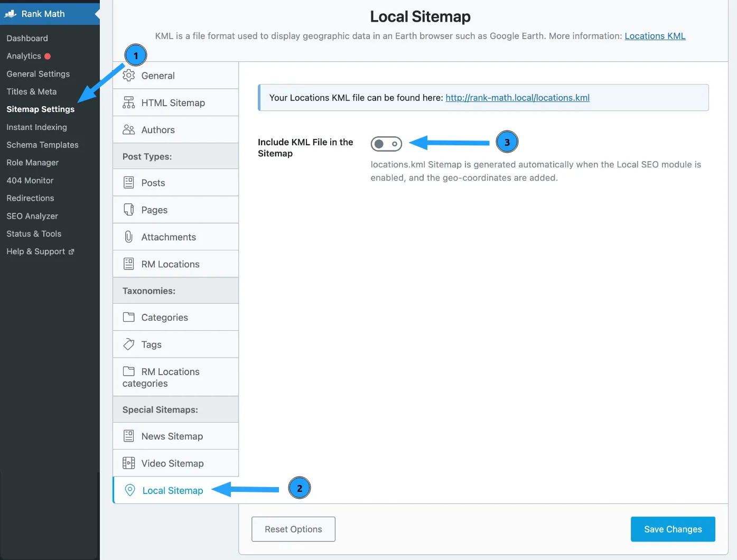Click the Local Sitemap map pin icon
The width and height of the screenshot is (737, 560).
129,490
